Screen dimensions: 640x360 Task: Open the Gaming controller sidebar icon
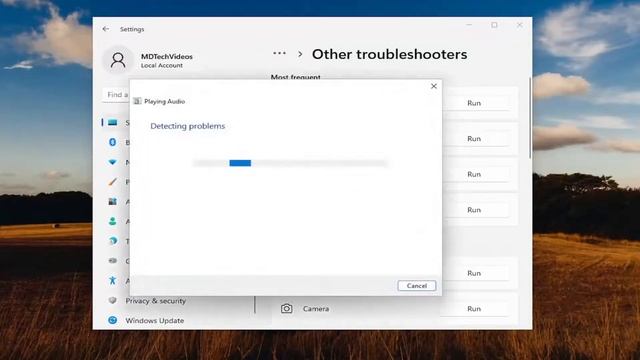coord(113,260)
